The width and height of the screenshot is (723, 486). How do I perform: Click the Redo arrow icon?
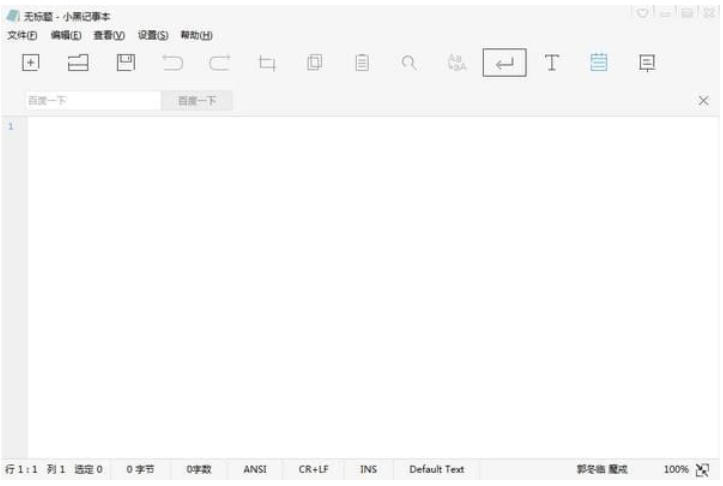220,63
